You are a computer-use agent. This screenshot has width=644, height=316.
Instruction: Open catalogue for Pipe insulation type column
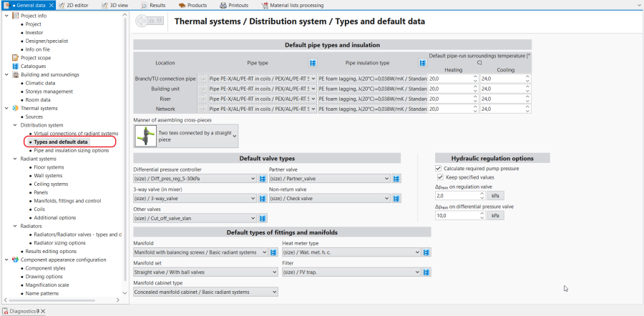423,63
